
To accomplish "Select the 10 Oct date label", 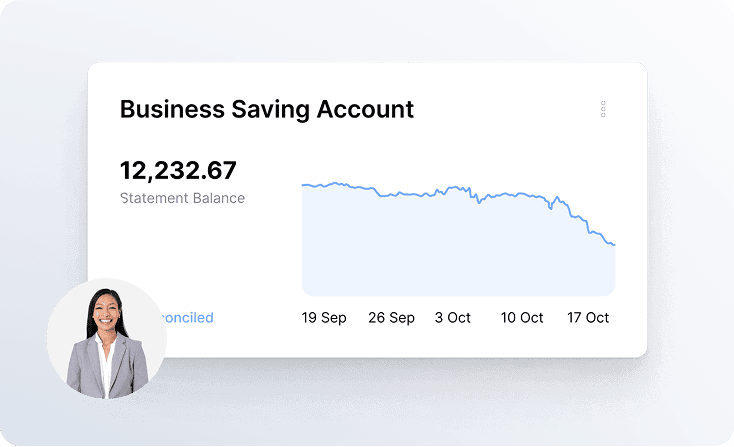I will pyautogui.click(x=522, y=317).
